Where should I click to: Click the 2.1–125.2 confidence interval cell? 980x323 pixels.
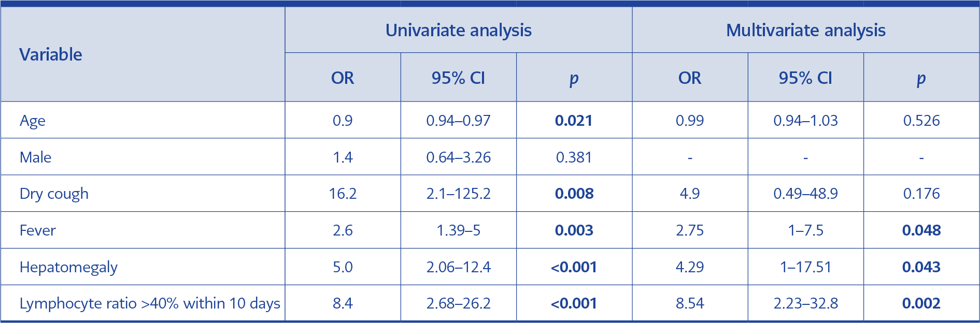click(x=458, y=194)
